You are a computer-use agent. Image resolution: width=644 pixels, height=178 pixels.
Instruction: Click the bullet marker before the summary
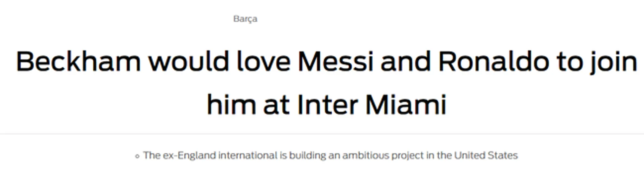coord(137,156)
